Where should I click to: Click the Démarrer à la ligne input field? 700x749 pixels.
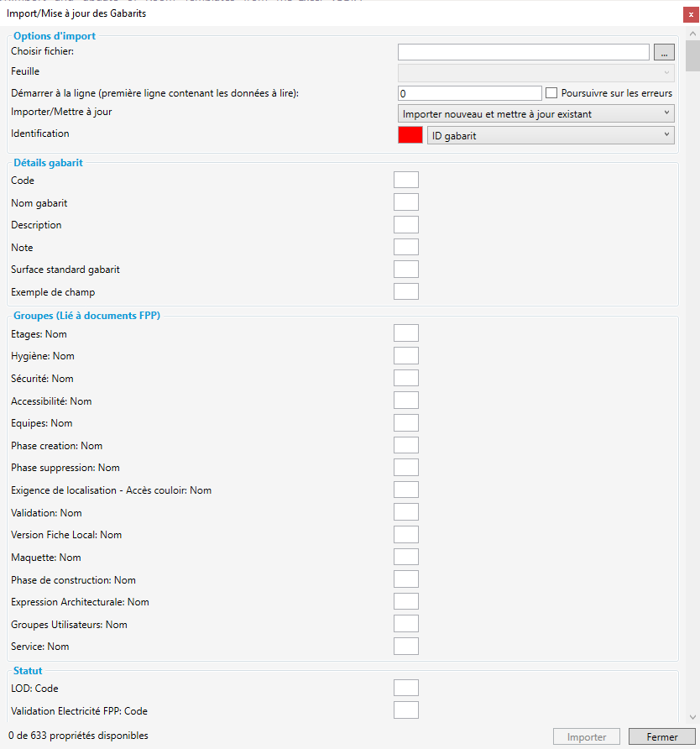point(469,93)
